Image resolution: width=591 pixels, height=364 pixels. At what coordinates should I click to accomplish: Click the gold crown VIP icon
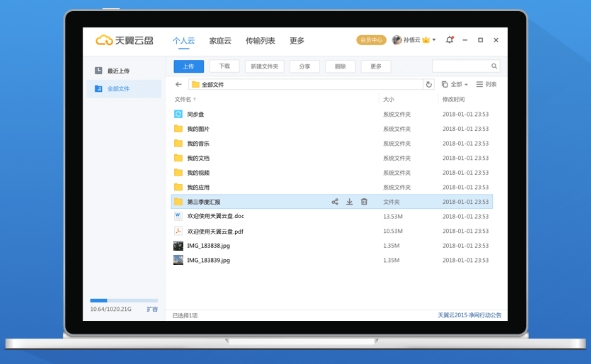tap(426, 40)
